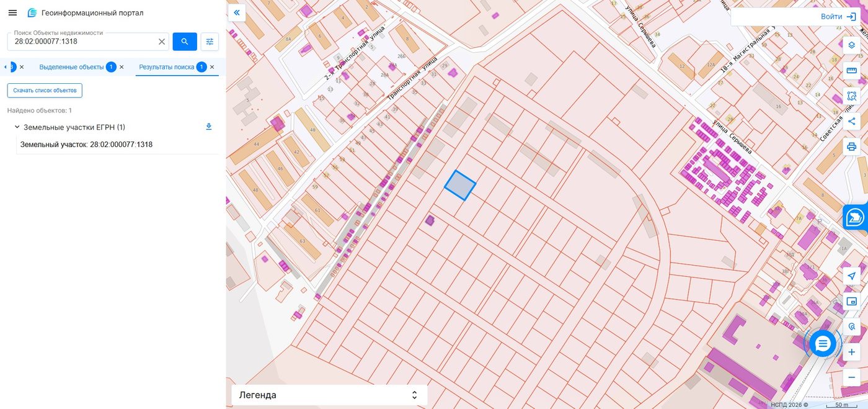Viewport: 868px width, 409px height.
Task: Click Войти to log in
Action: (x=838, y=17)
